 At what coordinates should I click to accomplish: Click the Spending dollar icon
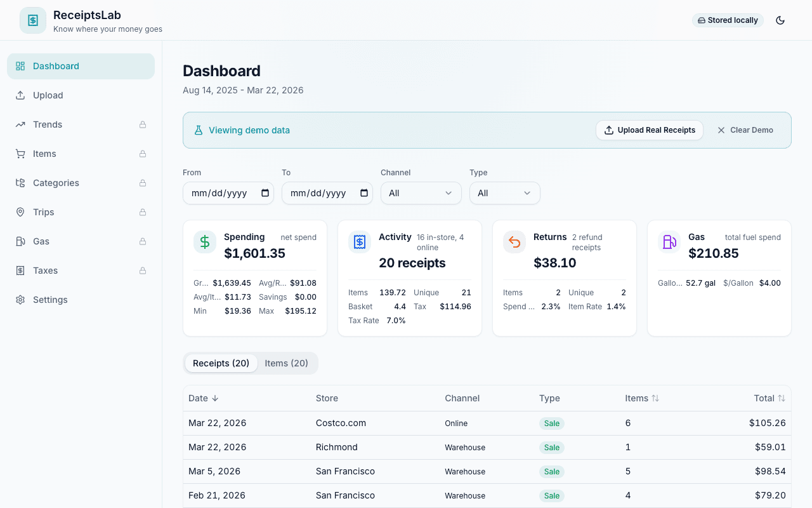(x=204, y=241)
